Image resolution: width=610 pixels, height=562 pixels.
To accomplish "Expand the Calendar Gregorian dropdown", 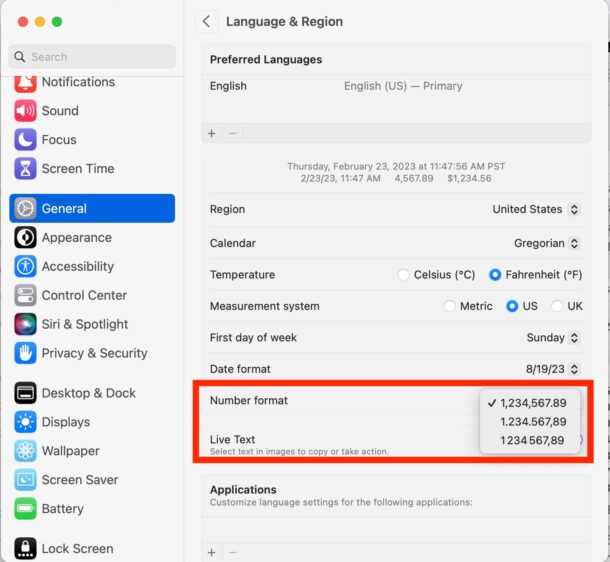I will click(x=546, y=243).
